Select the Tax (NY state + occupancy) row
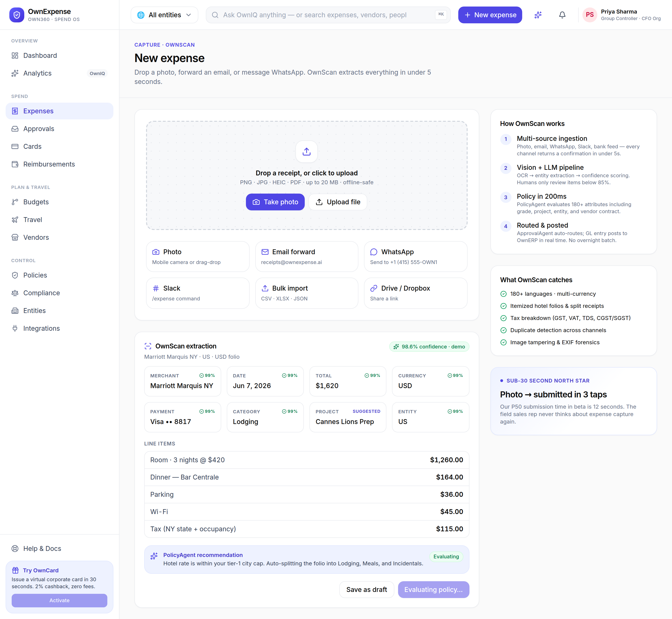Screen dimensions: 672x619 click(307, 529)
